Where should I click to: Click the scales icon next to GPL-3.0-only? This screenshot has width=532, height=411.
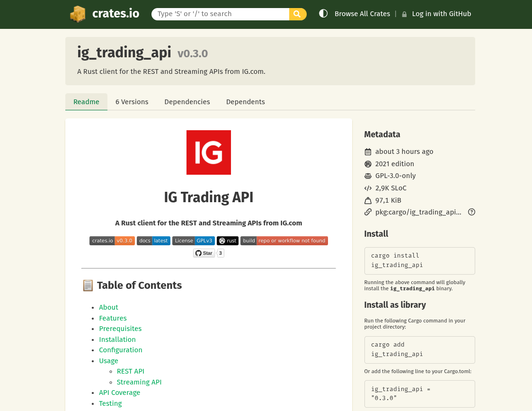click(368, 176)
